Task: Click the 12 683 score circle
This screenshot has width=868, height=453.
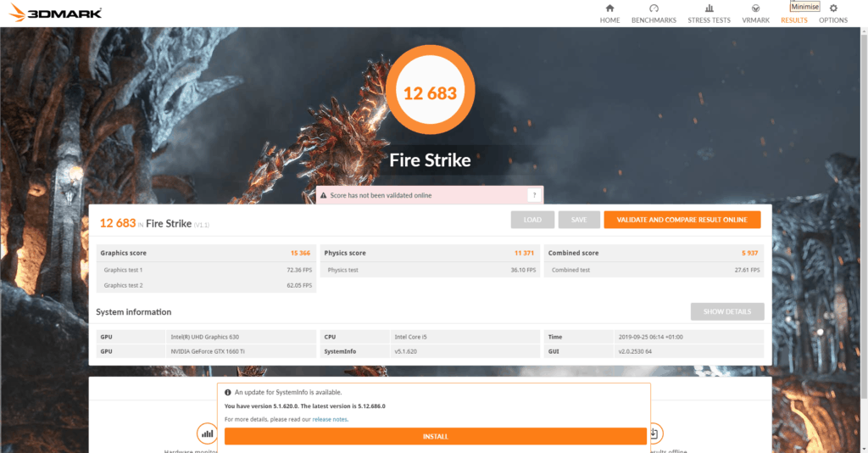Action: point(430,93)
